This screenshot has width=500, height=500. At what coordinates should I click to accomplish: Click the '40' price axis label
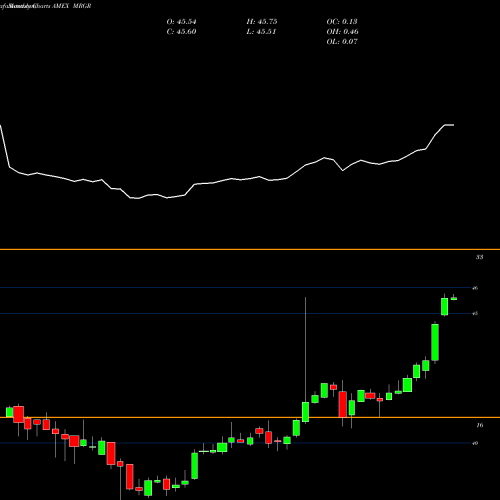tap(475, 443)
